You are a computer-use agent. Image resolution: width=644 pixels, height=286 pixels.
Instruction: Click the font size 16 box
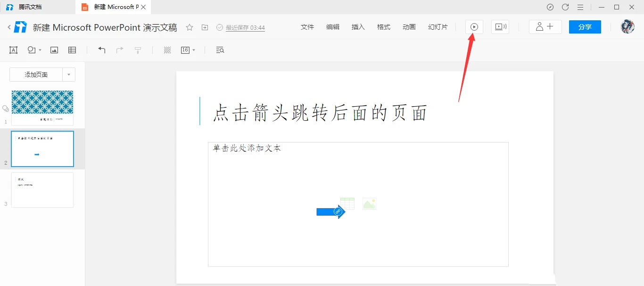coord(185,50)
